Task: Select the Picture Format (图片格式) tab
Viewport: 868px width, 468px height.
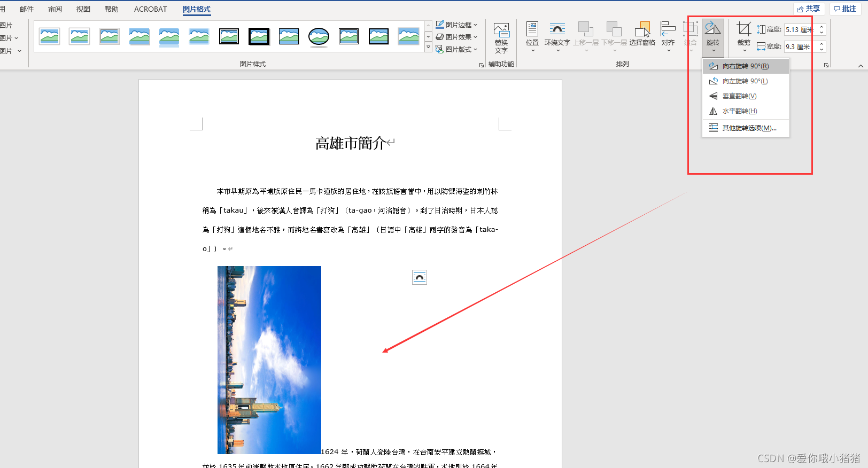Action: tap(197, 9)
